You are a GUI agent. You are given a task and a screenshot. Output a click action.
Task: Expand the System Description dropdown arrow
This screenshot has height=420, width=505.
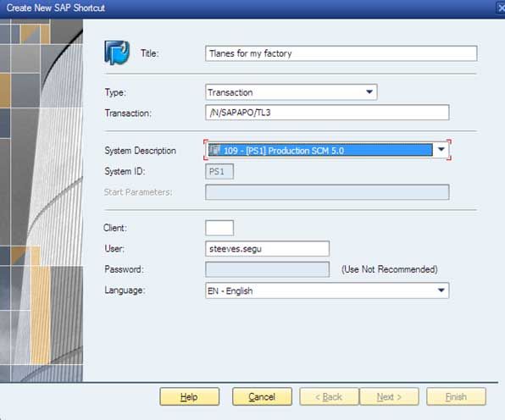pos(441,150)
